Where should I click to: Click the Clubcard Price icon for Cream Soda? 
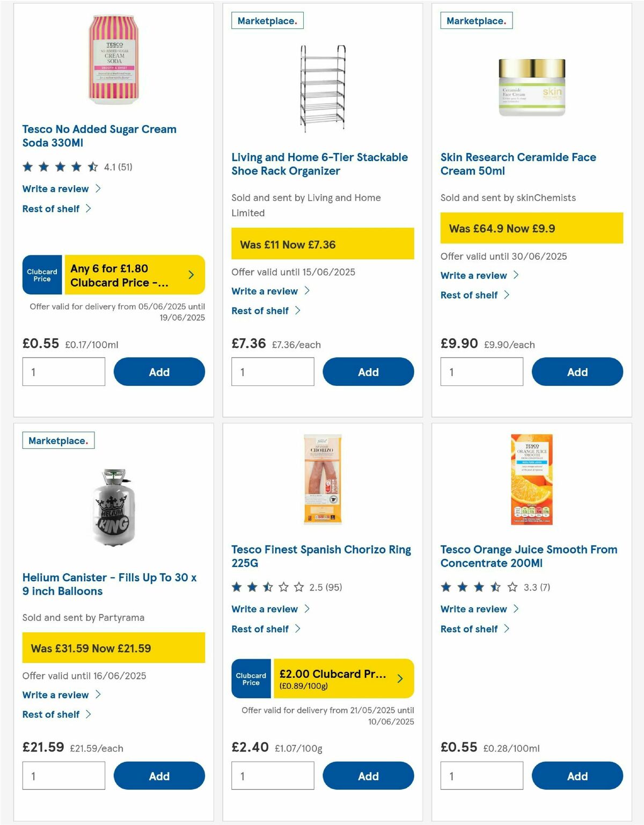coord(42,274)
